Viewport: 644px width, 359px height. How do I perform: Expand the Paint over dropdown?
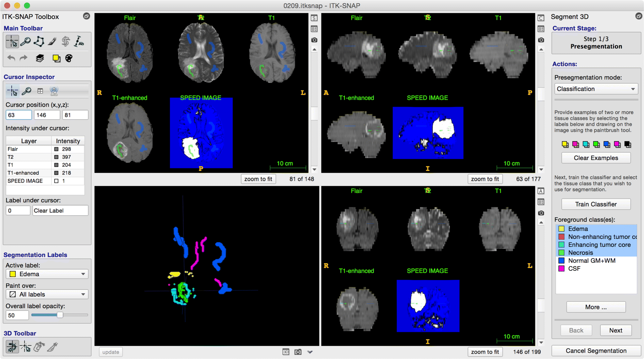46,294
